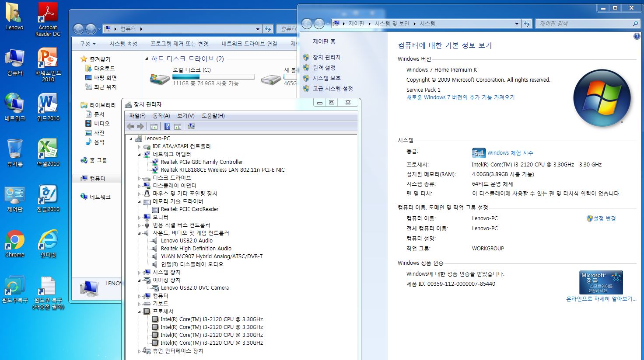Click Back arrow in Device Manager toolbar
The image size is (644, 360).
click(x=130, y=126)
